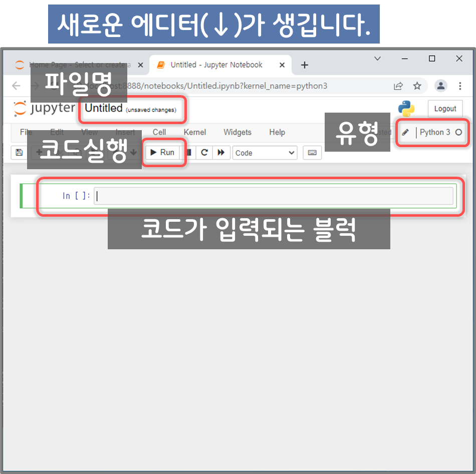Open the File menu
Image resolution: width=476 pixels, height=474 pixels.
26,132
